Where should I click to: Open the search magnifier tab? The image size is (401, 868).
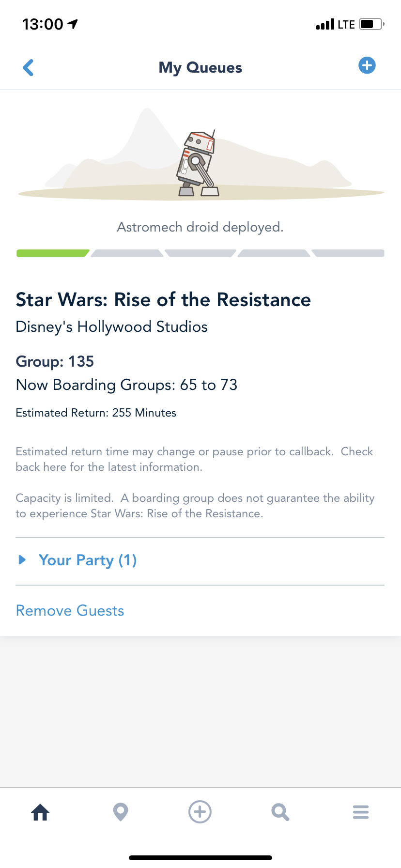[x=280, y=812]
